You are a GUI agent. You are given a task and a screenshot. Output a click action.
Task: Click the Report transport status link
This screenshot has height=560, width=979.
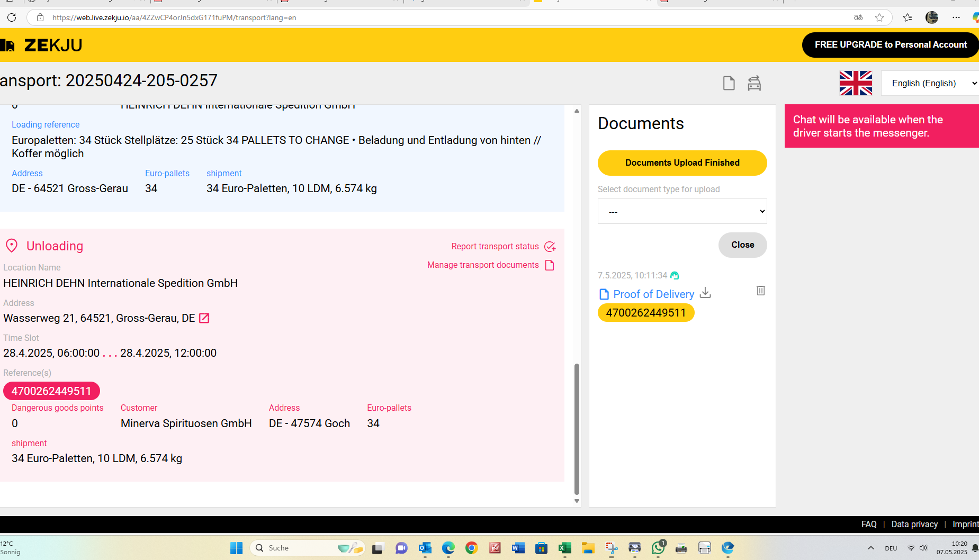(x=495, y=247)
